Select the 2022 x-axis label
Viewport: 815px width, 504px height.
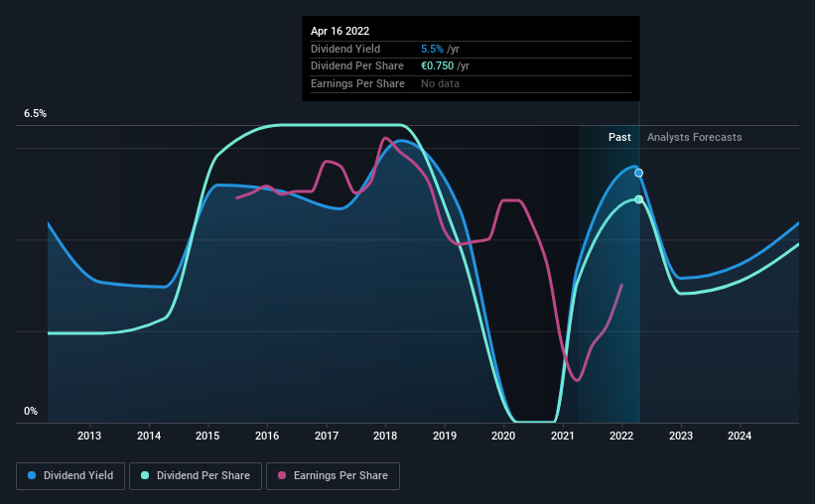(621, 436)
